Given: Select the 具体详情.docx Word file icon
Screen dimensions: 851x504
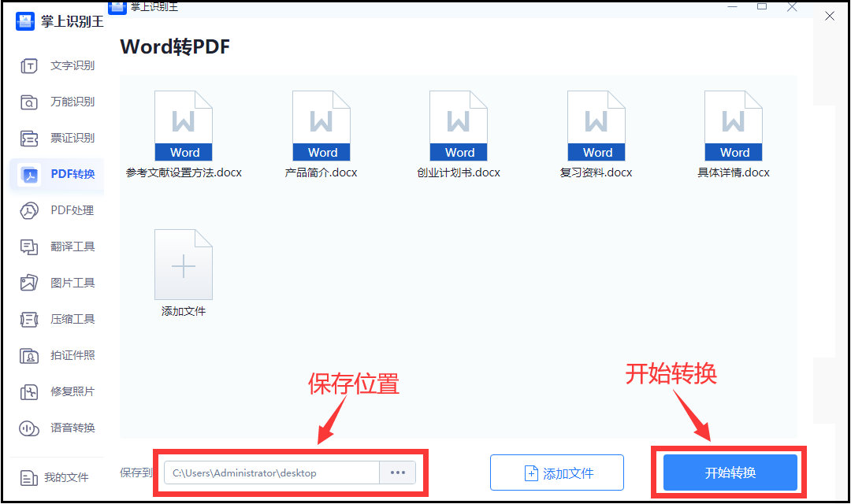Looking at the screenshot, I should click(x=734, y=126).
